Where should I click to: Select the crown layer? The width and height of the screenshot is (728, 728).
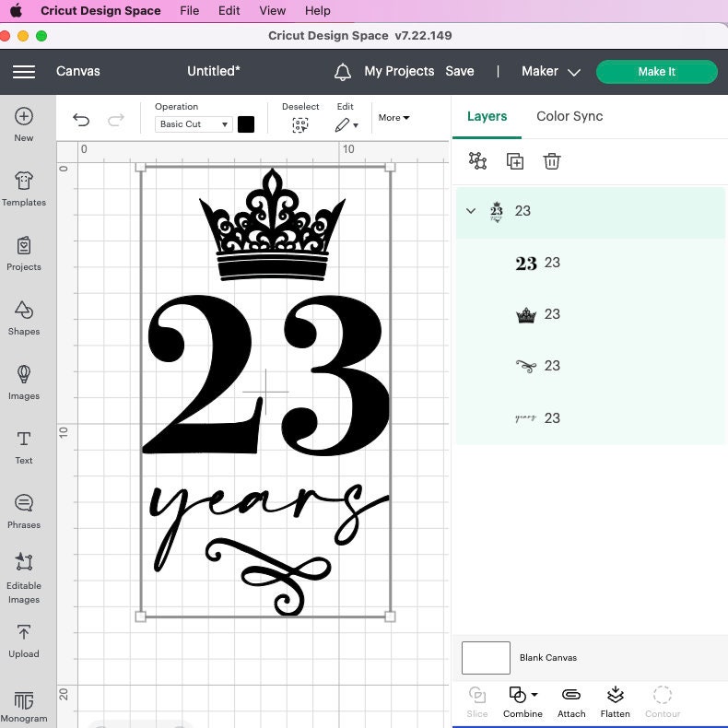(590, 314)
